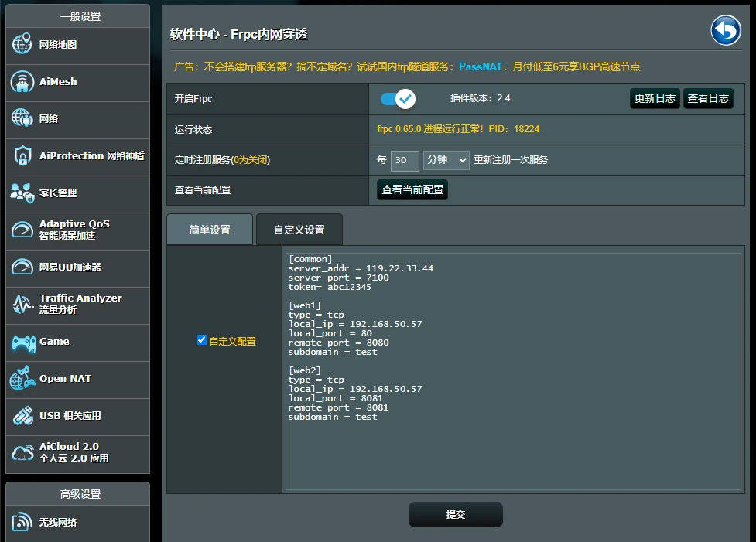This screenshot has width=756, height=542.
Task: Click the '[web2]' section header
Action: [305, 370]
